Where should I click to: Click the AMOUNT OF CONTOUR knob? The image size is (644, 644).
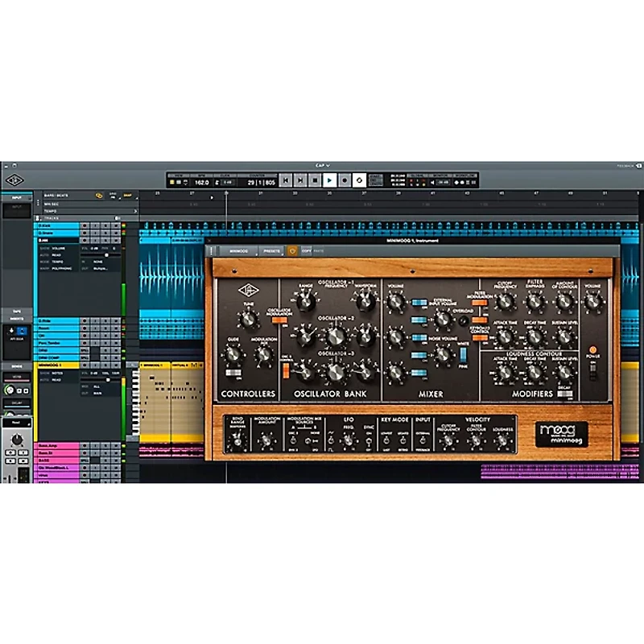tap(564, 301)
